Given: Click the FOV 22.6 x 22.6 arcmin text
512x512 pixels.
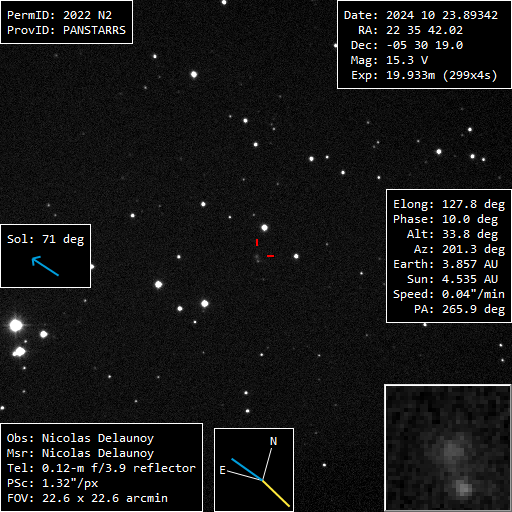Looking at the screenshot, I should pyautogui.click(x=87, y=498).
